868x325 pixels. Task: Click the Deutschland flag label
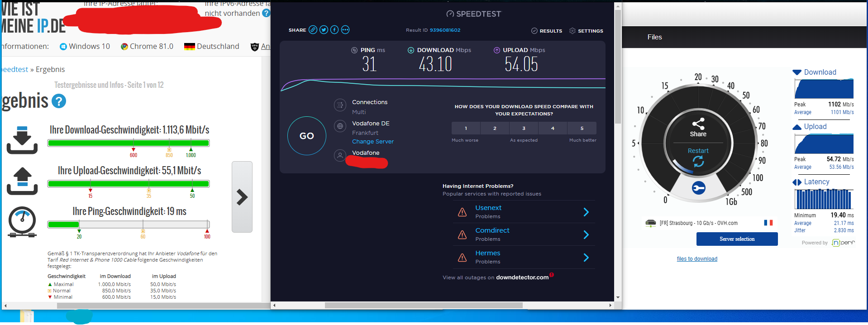point(212,46)
